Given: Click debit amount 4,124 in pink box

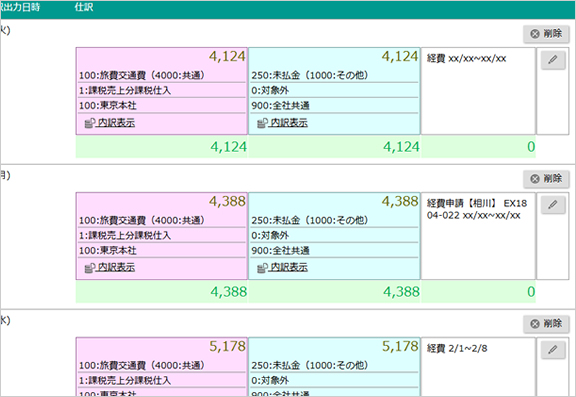Looking at the screenshot, I should coord(227,57).
